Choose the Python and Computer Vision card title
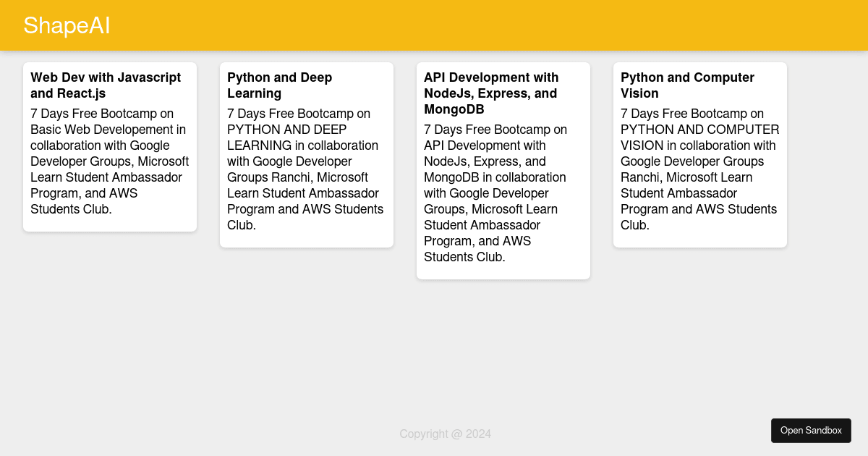The height and width of the screenshot is (456, 868). click(687, 85)
